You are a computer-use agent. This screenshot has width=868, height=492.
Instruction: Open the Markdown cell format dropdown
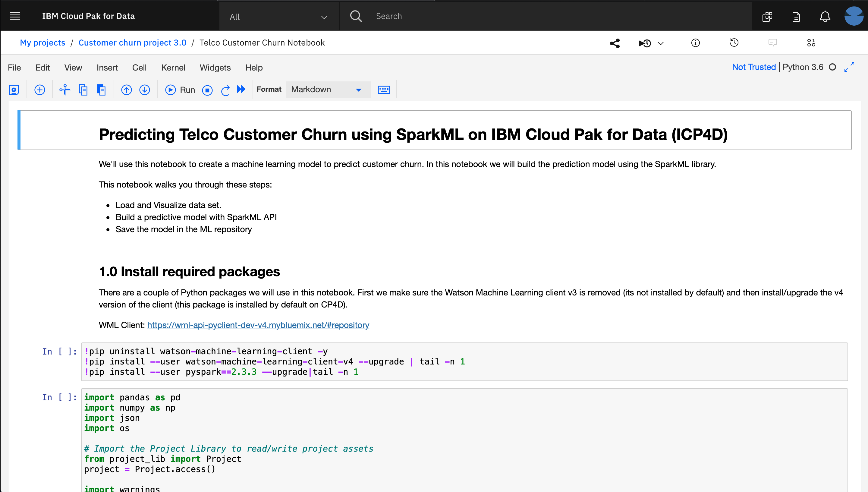326,90
